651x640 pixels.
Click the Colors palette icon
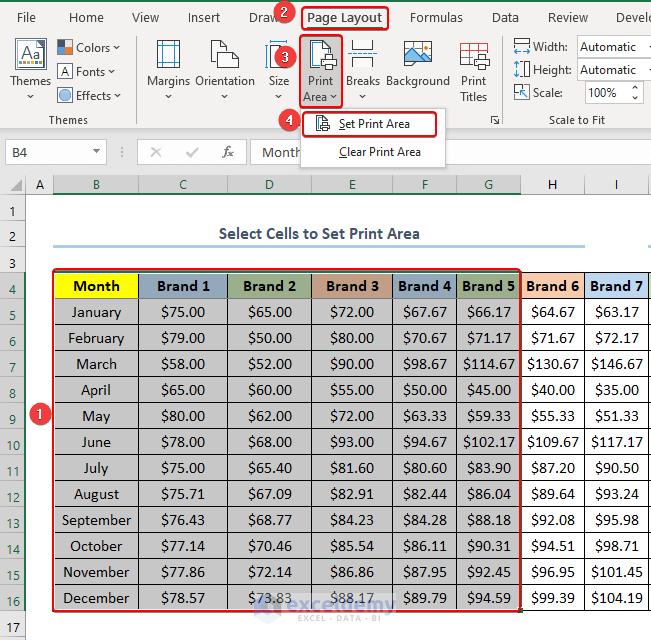click(65, 47)
